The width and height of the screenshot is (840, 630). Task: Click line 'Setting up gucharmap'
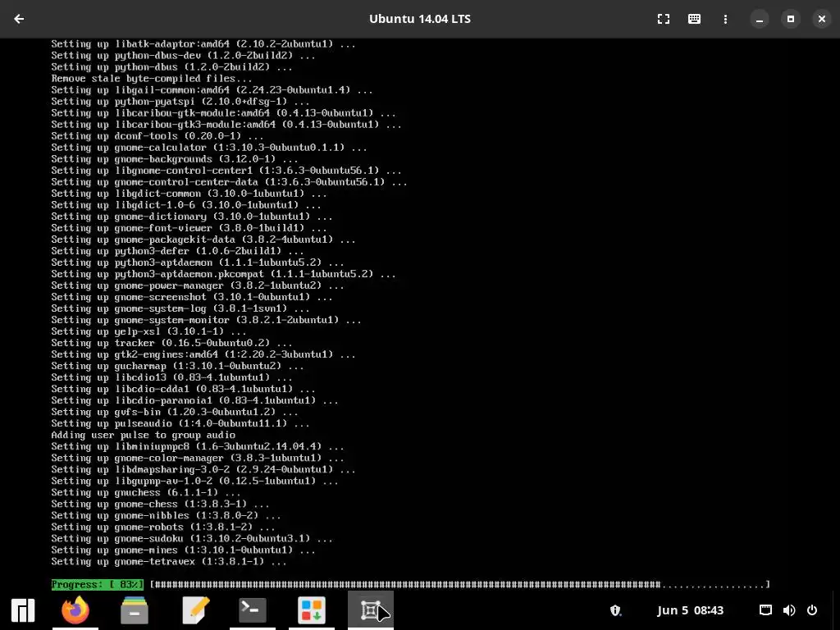pos(177,366)
